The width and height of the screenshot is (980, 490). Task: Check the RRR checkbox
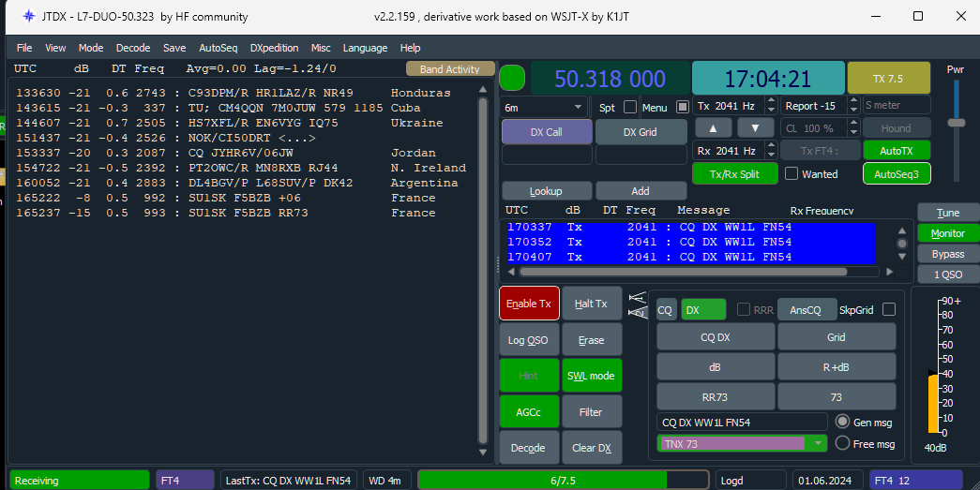coord(743,309)
